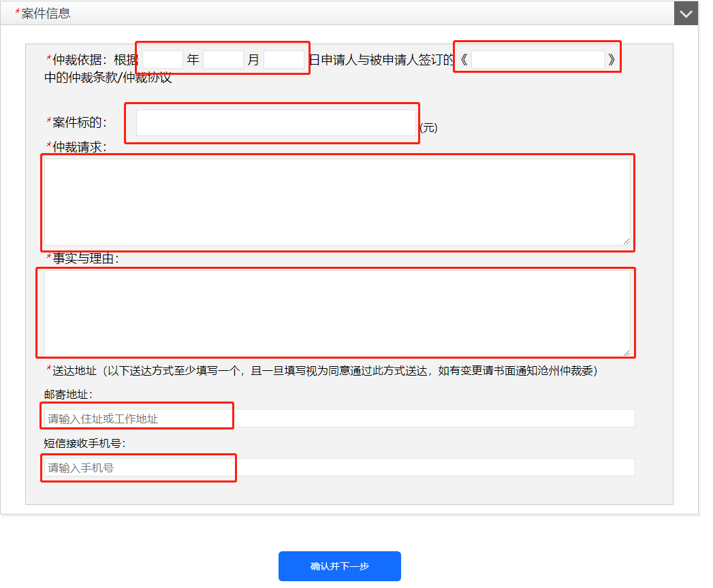Click the 仲裁依据 label text
This screenshot has width=713, height=588.
[79, 59]
